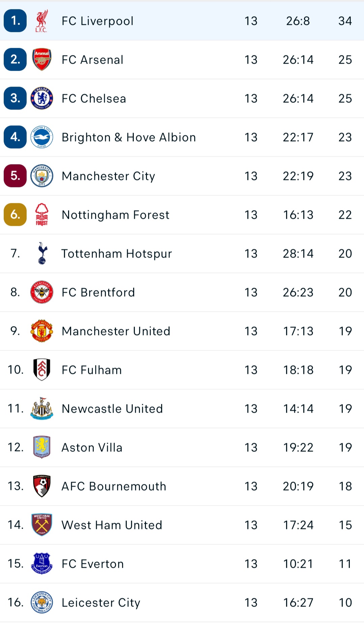Tap the maroon rank 5 position badge
The image size is (364, 623).
pyautogui.click(x=15, y=176)
